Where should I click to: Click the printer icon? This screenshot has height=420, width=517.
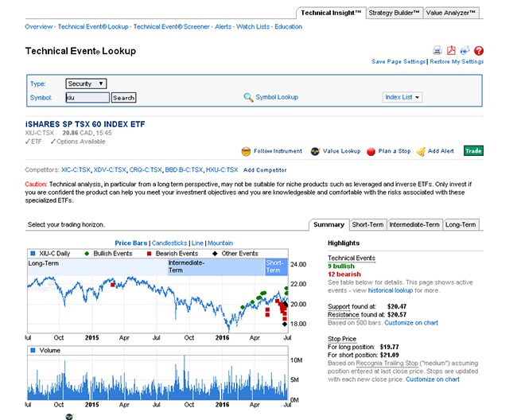point(437,50)
